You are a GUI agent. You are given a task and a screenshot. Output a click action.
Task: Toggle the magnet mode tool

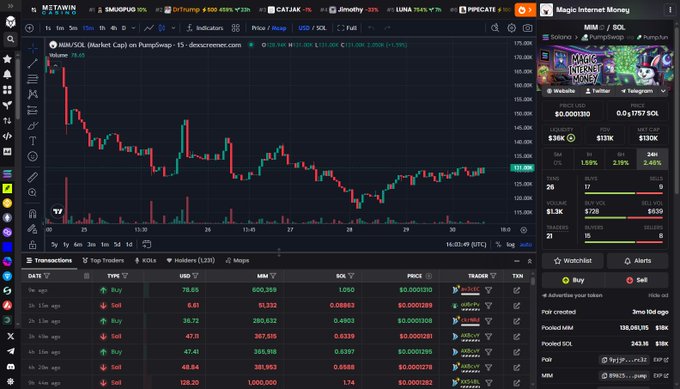[33, 213]
